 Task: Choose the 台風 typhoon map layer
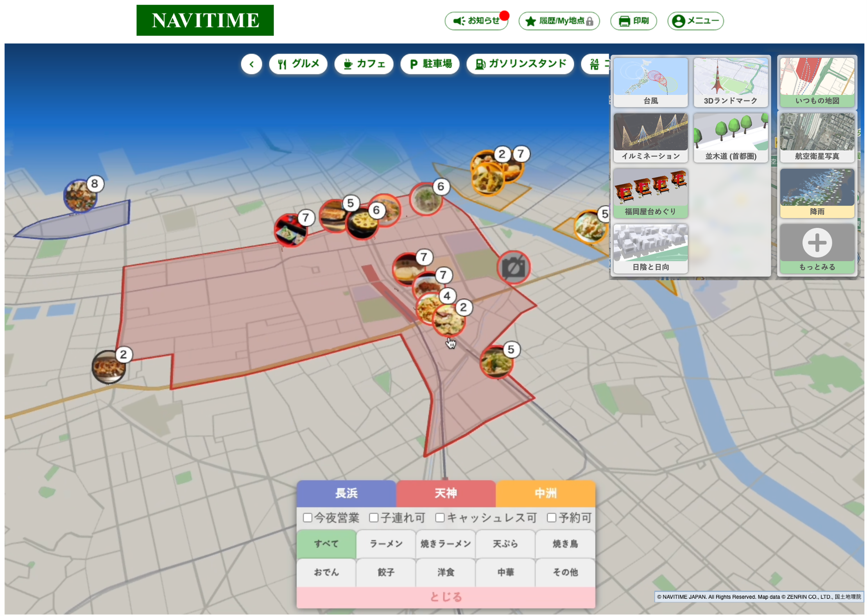(650, 82)
